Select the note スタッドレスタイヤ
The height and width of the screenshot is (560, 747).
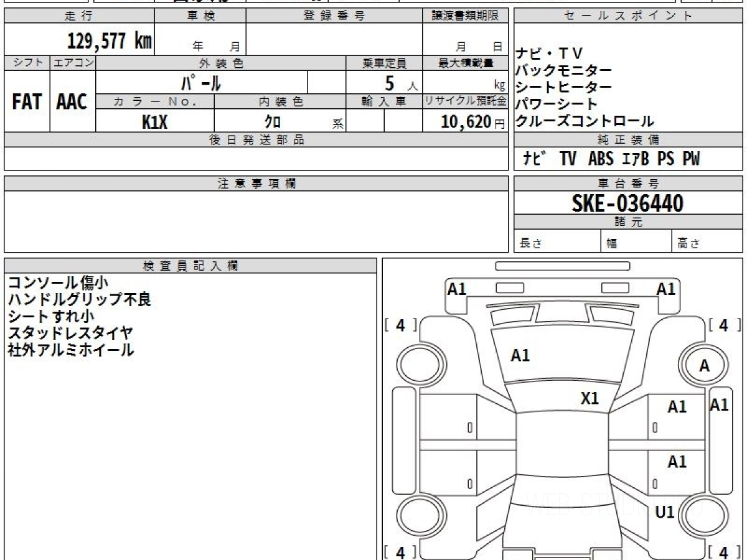coord(70,333)
